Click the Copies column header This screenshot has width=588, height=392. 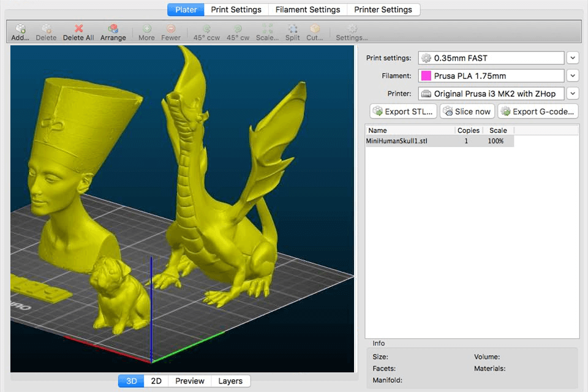coord(469,130)
